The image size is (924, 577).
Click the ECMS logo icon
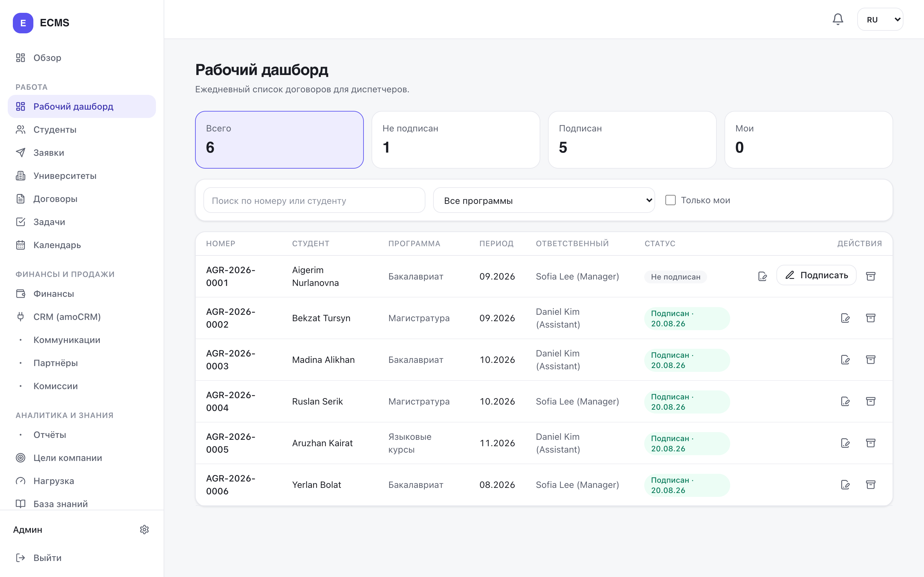(x=23, y=23)
